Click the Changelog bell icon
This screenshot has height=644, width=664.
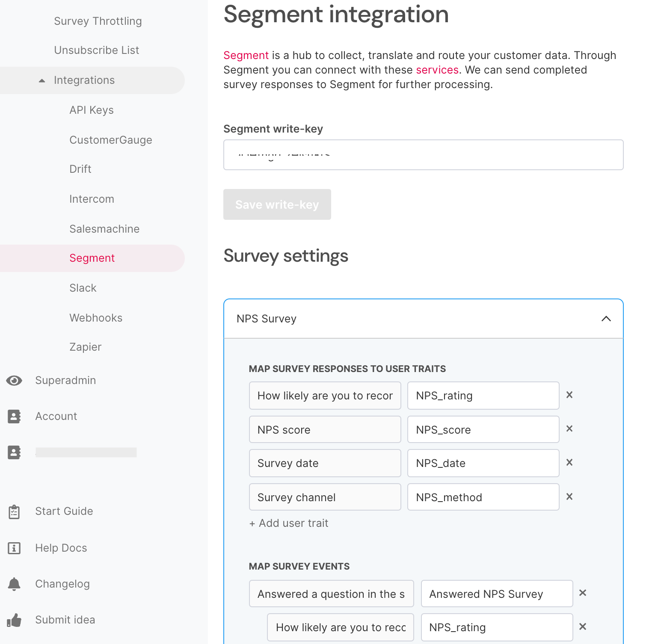click(x=14, y=584)
